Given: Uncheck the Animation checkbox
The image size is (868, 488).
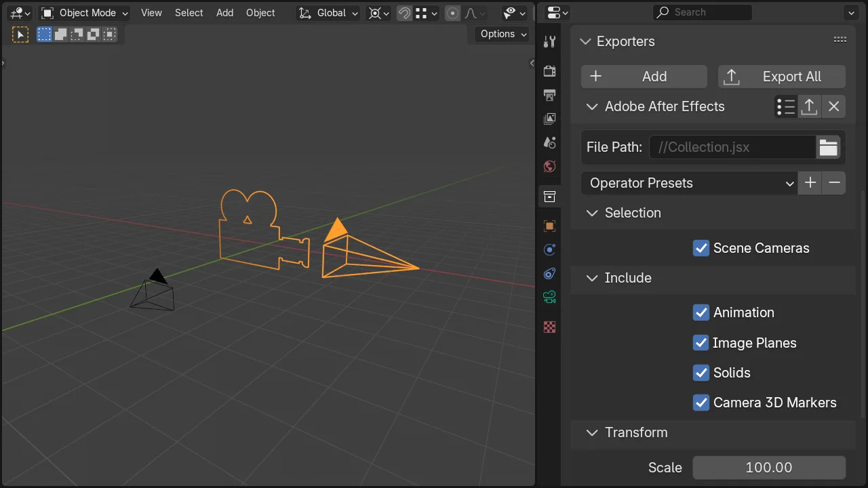Looking at the screenshot, I should [701, 312].
